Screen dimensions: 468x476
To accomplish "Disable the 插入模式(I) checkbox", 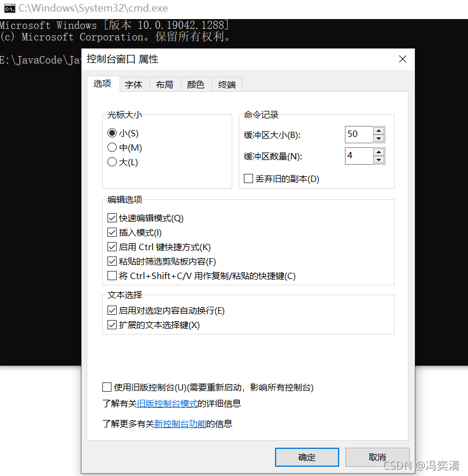I will [x=113, y=232].
